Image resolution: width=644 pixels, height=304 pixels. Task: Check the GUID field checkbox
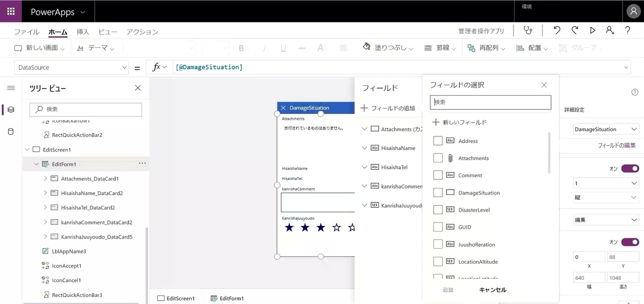coord(438,227)
